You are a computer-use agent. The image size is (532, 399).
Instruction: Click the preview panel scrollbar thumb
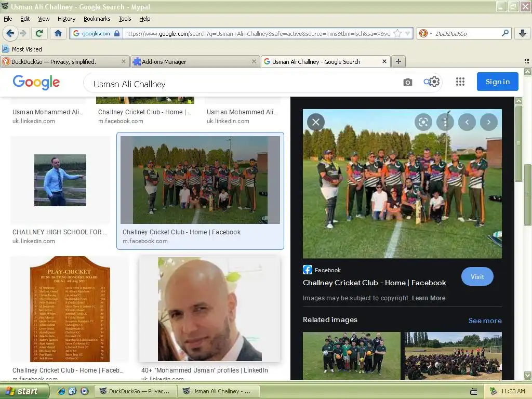(519, 143)
